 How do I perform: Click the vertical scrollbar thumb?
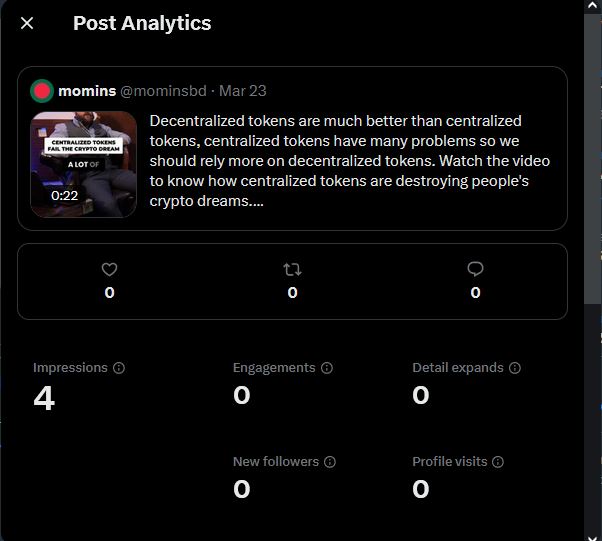tap(593, 159)
